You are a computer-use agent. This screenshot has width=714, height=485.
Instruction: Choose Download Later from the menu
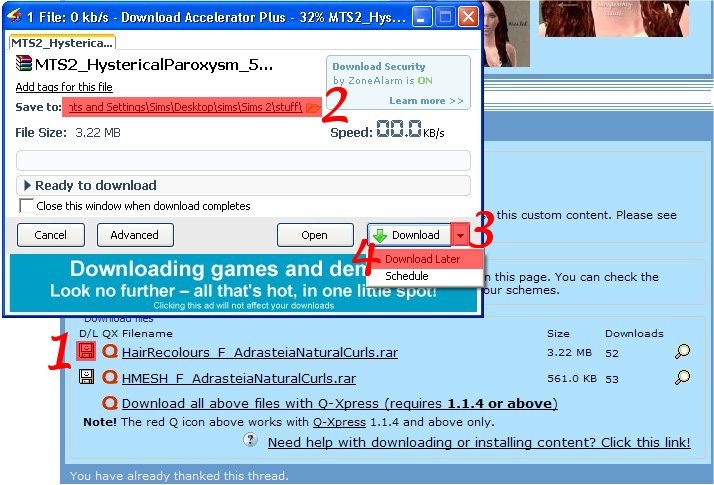coord(425,259)
